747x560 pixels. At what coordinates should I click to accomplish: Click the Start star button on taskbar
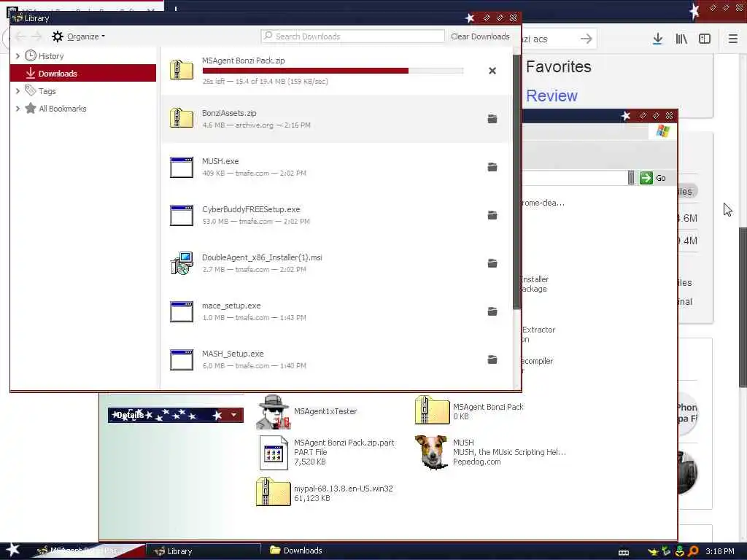(12, 550)
